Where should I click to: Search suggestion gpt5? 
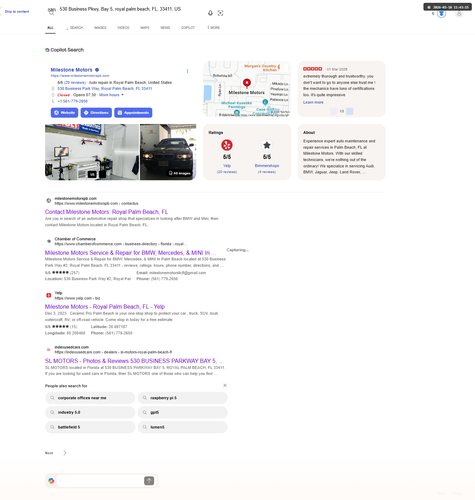click(x=183, y=413)
